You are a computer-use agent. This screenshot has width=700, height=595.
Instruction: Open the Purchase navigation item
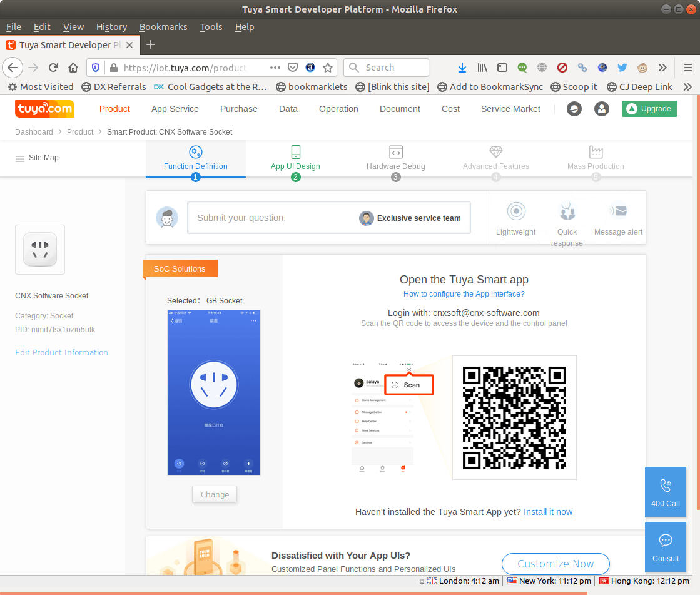coord(239,109)
